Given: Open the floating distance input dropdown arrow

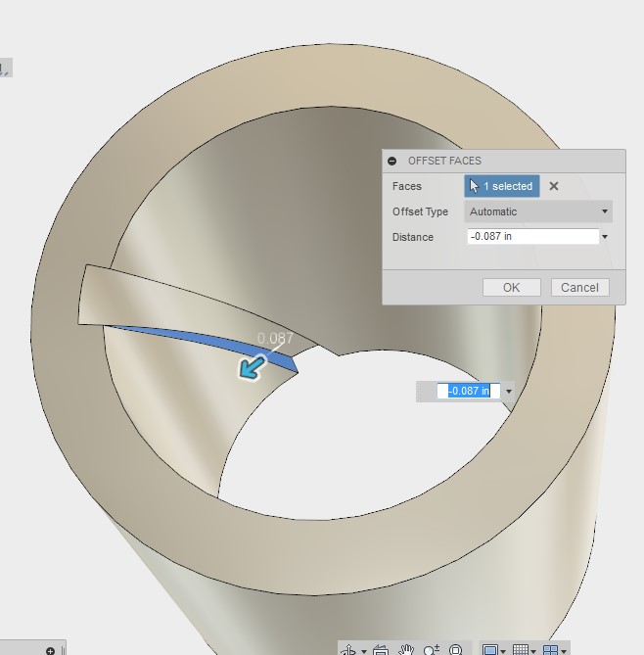Looking at the screenshot, I should (x=509, y=392).
